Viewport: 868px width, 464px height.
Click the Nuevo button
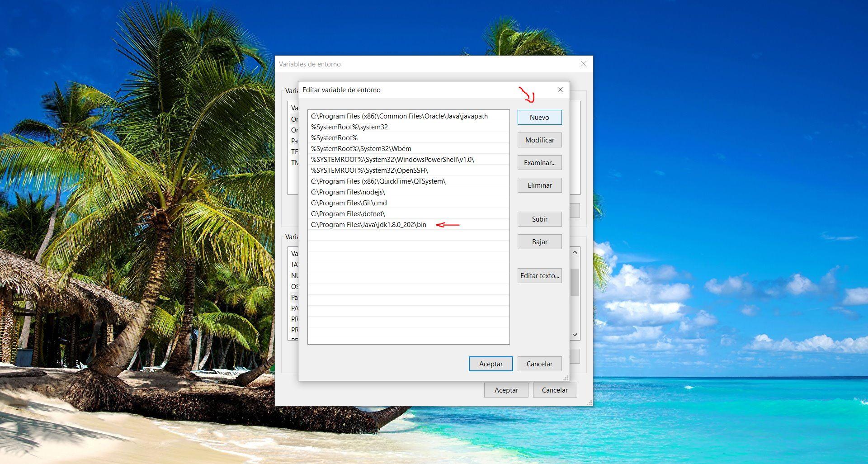tap(539, 117)
